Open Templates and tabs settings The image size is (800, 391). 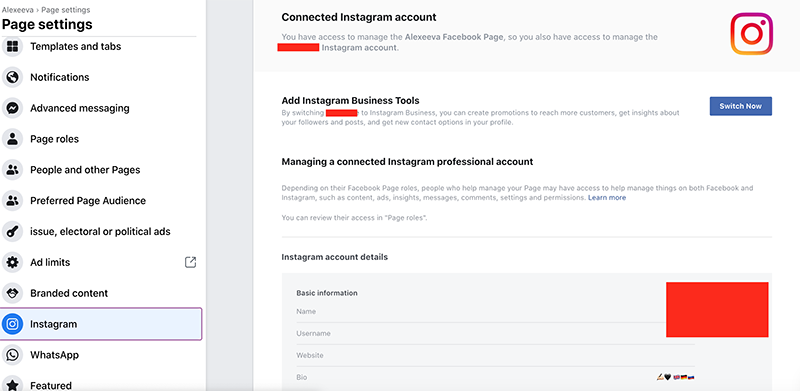tap(76, 46)
